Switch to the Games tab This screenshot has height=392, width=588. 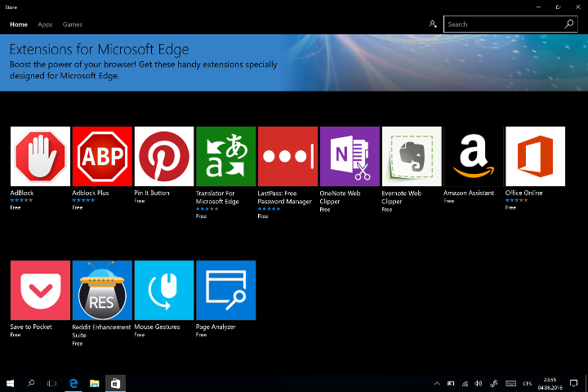click(73, 24)
